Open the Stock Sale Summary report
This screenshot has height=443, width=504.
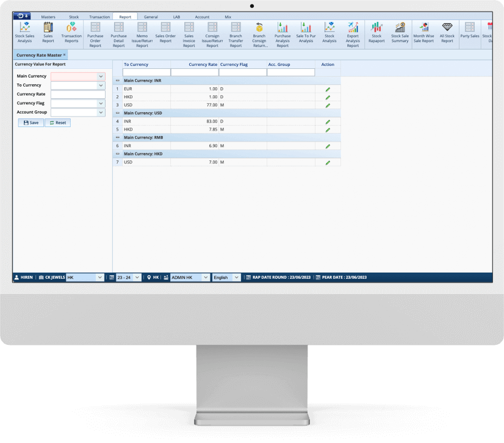coord(400,32)
